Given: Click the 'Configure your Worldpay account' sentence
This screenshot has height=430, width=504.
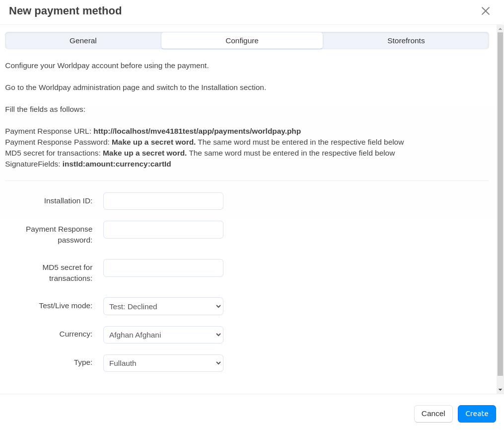Looking at the screenshot, I should pyautogui.click(x=107, y=66).
